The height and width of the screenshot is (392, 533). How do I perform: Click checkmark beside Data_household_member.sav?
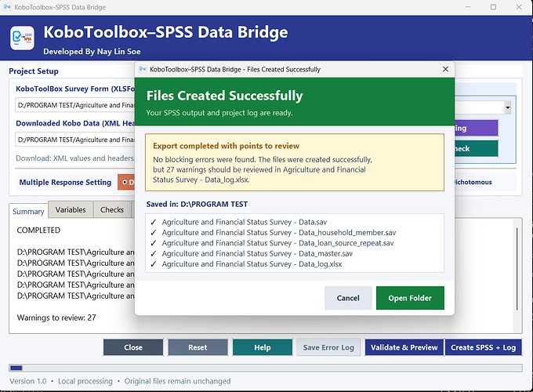point(154,233)
